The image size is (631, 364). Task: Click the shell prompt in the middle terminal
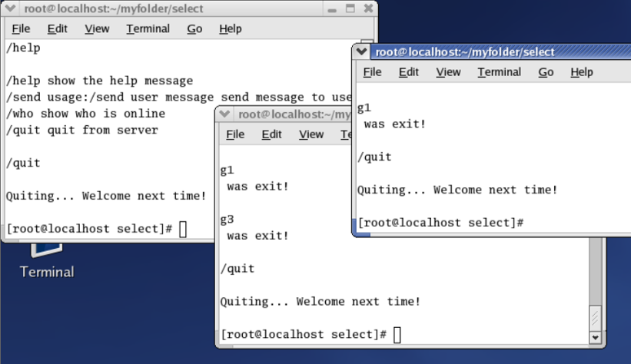coord(304,334)
